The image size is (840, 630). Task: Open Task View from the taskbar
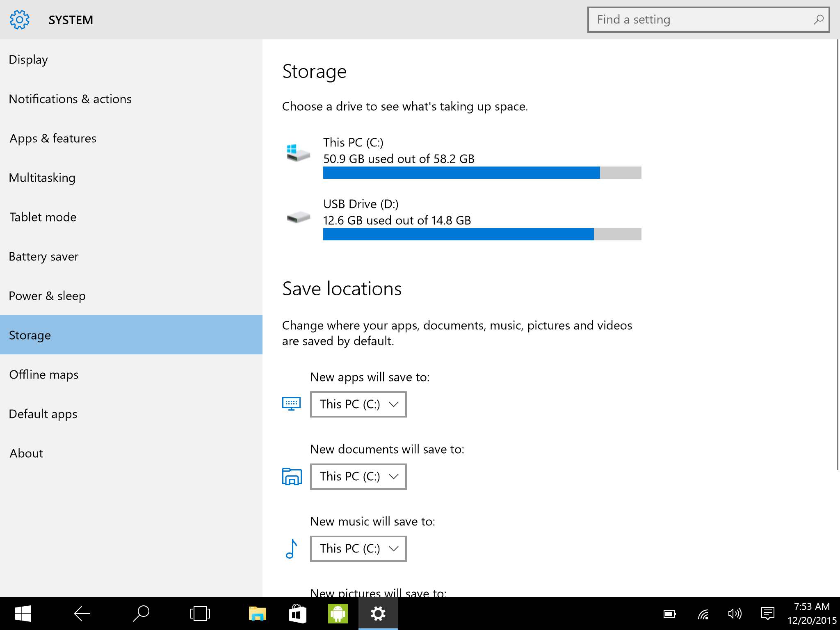[x=200, y=614]
